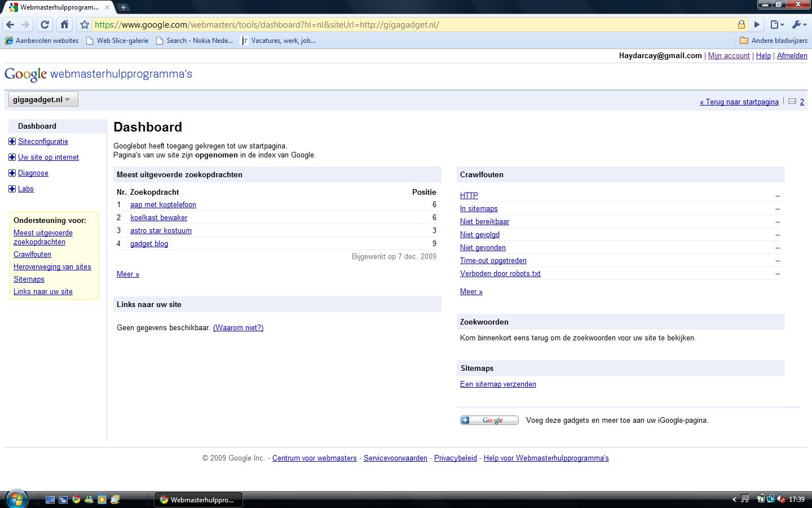Image resolution: width=812 pixels, height=508 pixels.
Task: Open 'Niet gevonden' crawl errors link
Action: pos(483,248)
